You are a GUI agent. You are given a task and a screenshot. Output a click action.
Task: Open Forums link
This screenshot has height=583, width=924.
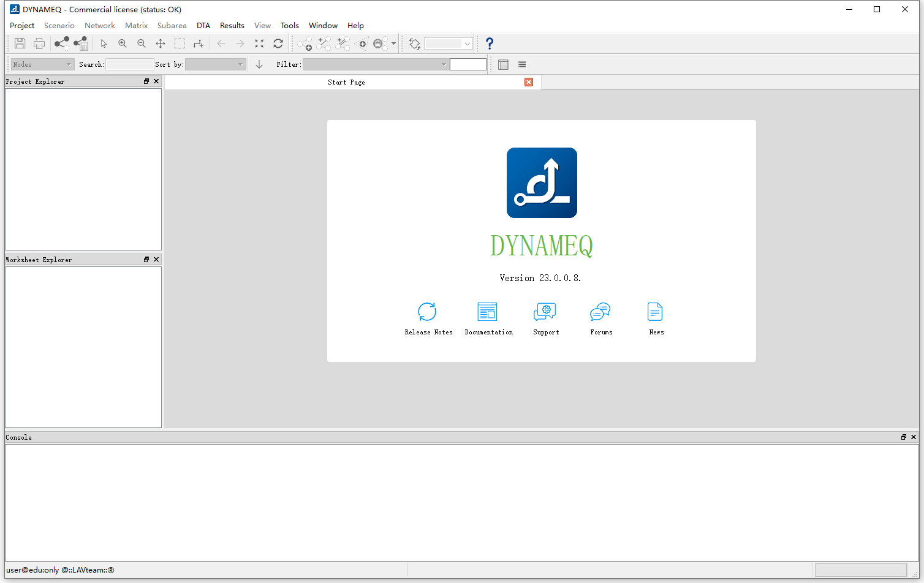pos(601,318)
